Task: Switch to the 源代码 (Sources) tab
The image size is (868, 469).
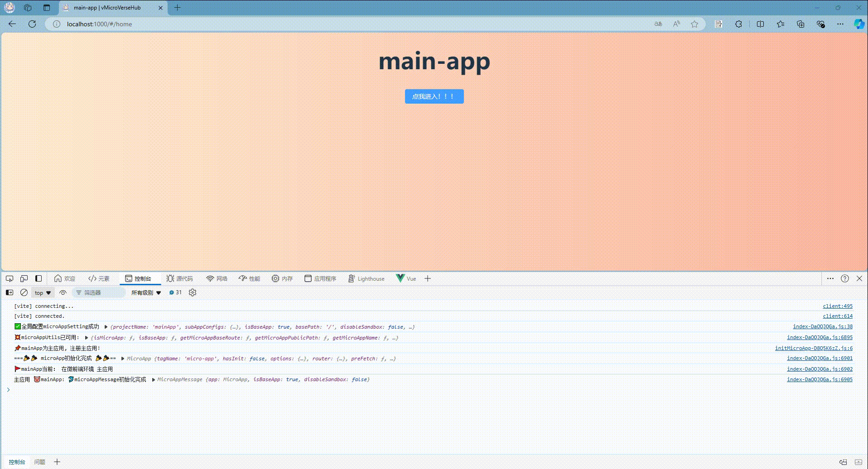Action: [x=179, y=278]
